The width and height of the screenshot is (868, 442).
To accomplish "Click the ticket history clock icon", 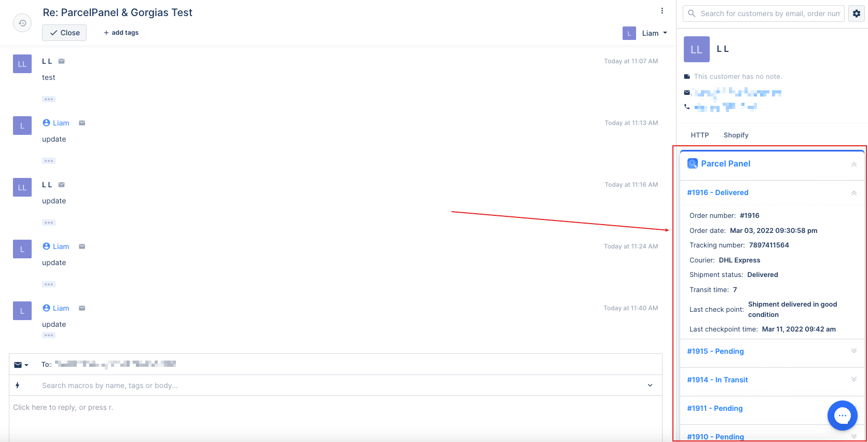I will (x=22, y=23).
